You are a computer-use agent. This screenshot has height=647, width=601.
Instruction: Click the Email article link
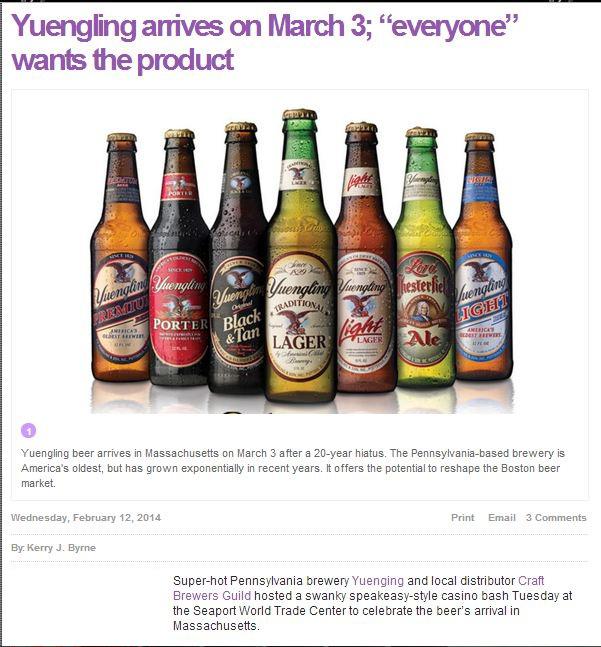coord(502,517)
